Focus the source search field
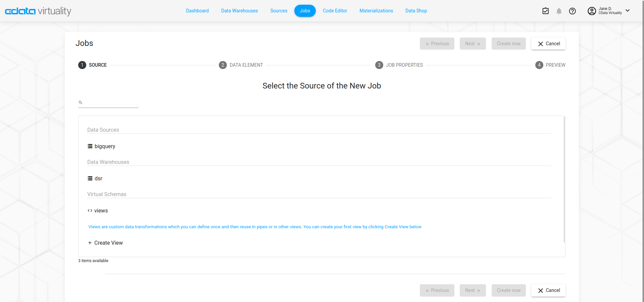 tap(111, 103)
